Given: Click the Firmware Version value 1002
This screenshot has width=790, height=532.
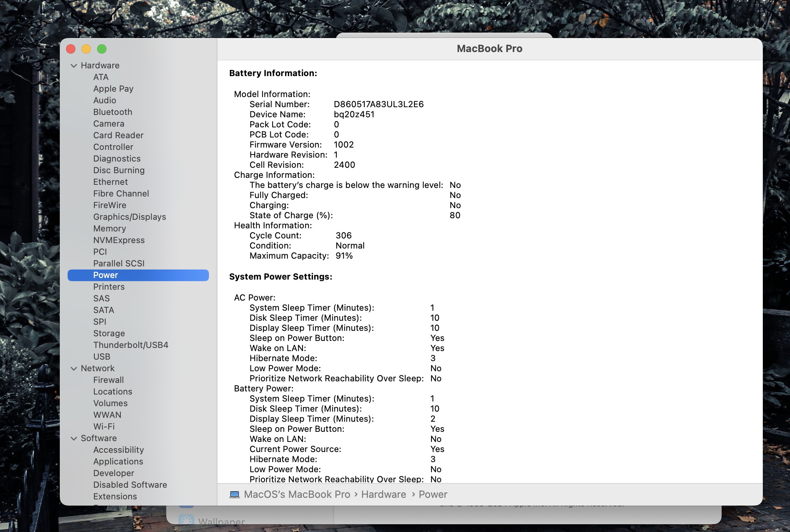Looking at the screenshot, I should pyautogui.click(x=344, y=144).
